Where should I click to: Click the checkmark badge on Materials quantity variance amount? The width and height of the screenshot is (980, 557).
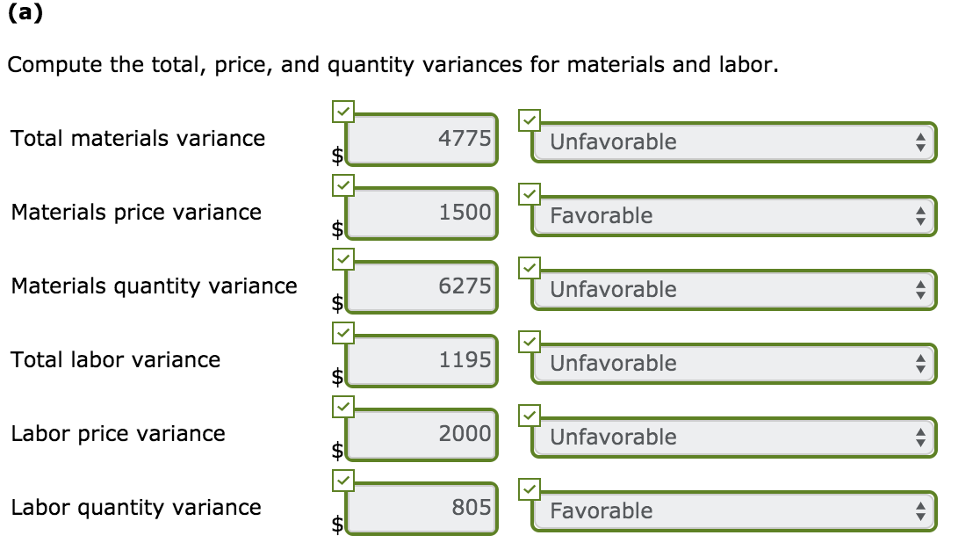tap(343, 259)
